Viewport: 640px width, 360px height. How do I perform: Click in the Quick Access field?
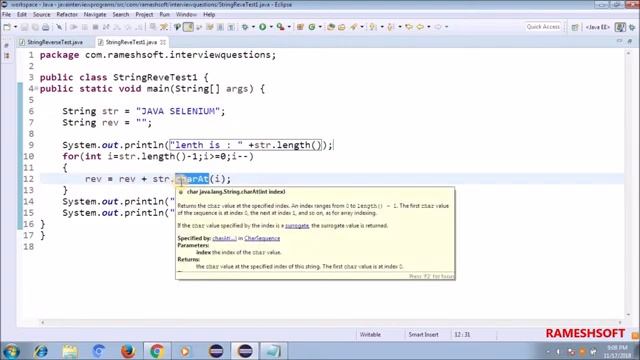pyautogui.click(x=543, y=27)
